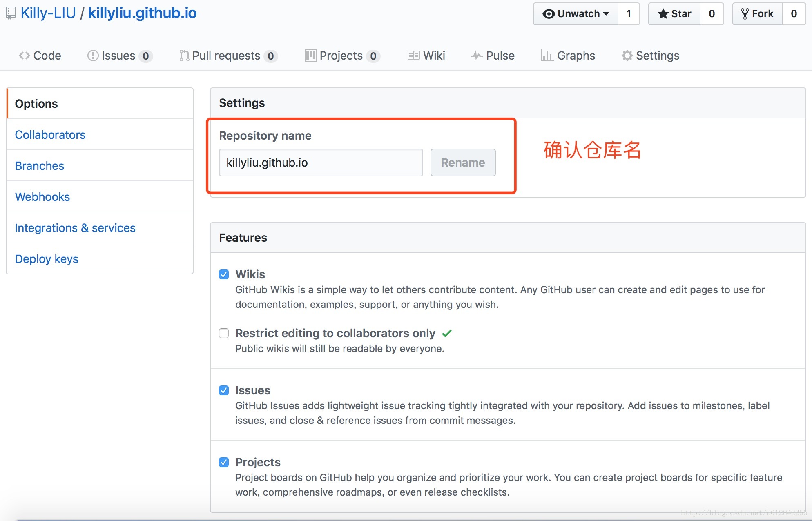Image resolution: width=812 pixels, height=521 pixels.
Task: Click the Projects tab count badge
Action: (x=373, y=56)
